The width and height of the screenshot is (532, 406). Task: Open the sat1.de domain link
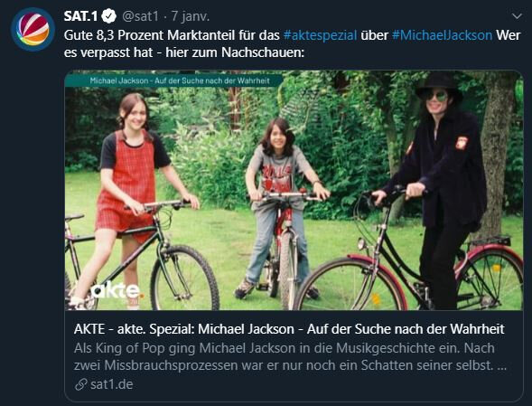tap(112, 384)
